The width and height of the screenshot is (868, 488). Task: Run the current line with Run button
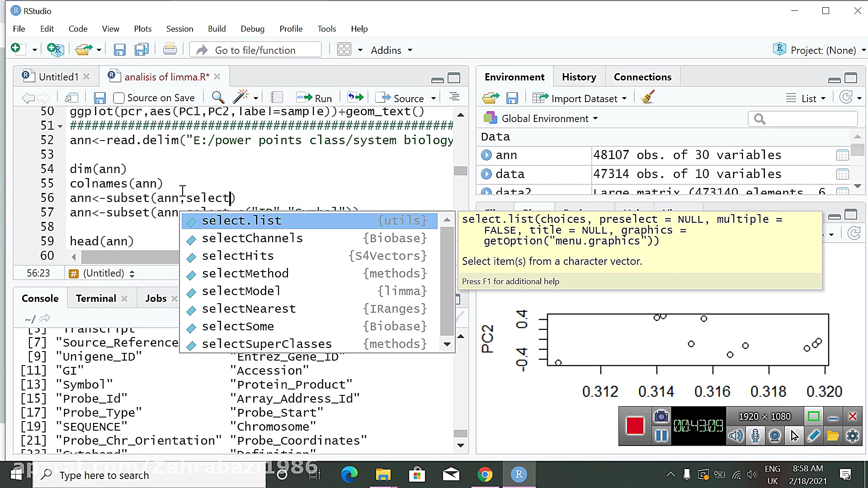click(x=314, y=98)
